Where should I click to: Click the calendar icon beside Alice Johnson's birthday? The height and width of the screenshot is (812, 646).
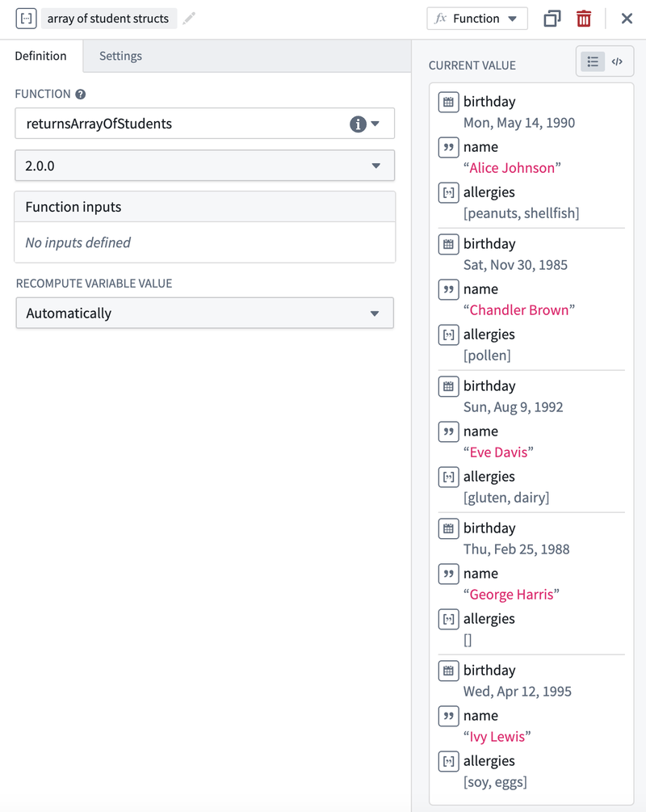448,102
